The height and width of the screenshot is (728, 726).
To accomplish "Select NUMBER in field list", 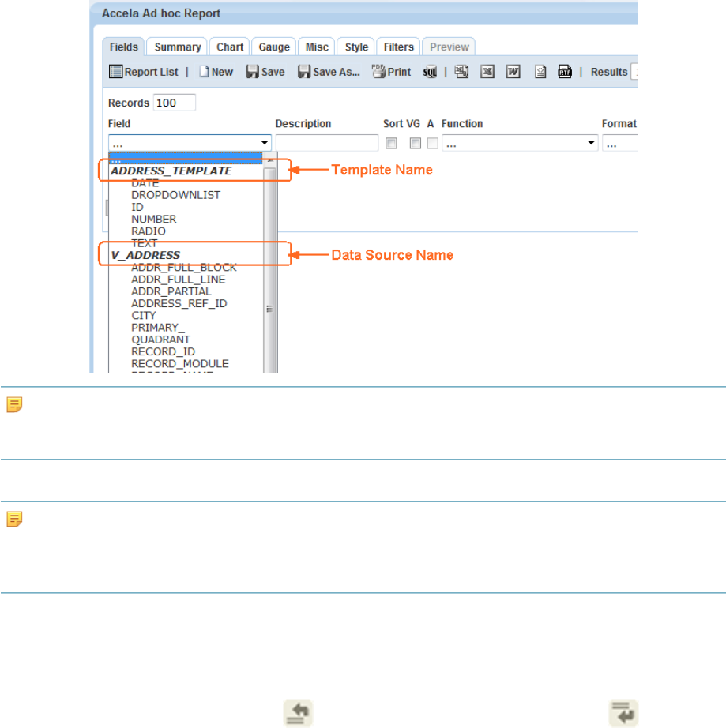I will [x=154, y=220].
